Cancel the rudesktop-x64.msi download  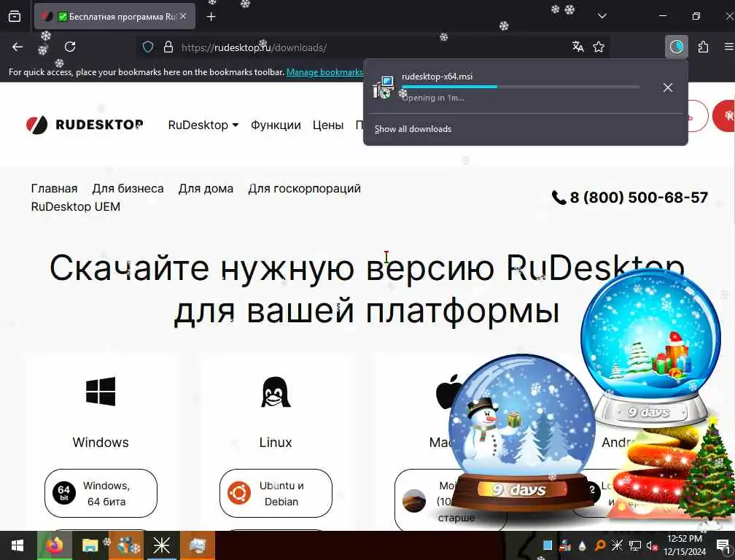tap(668, 87)
